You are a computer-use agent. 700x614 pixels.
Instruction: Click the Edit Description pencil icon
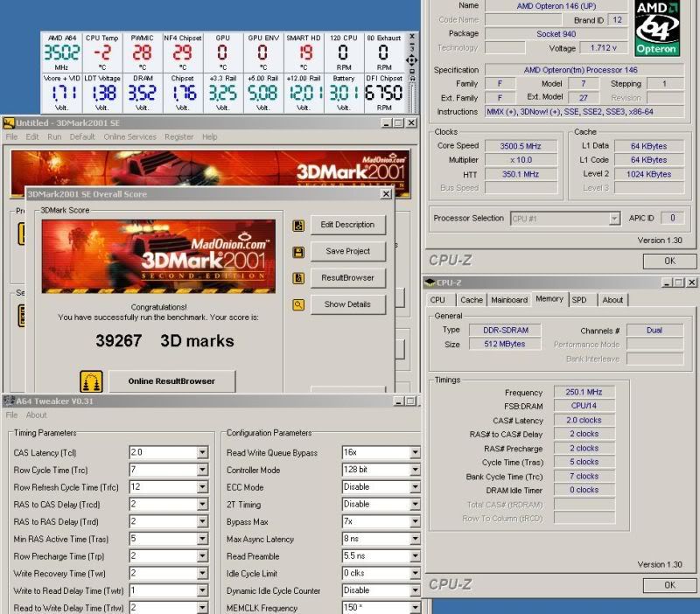point(298,226)
